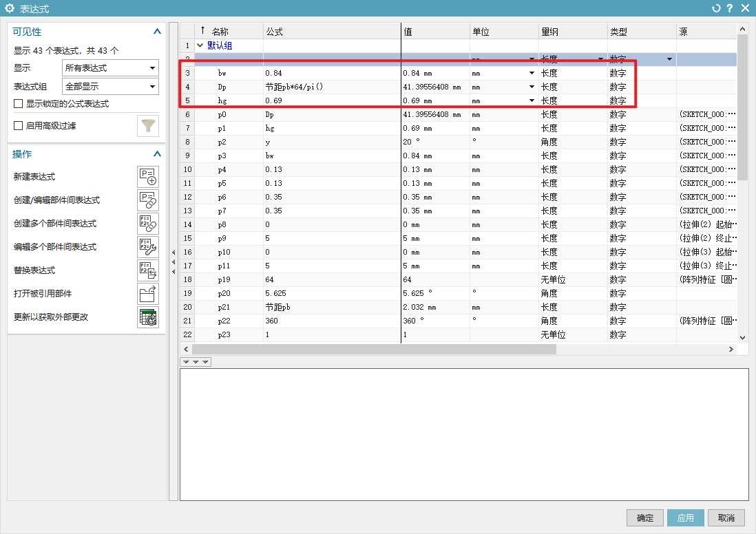Click the Open Referenced Parts folder icon
756x534 pixels.
click(148, 294)
